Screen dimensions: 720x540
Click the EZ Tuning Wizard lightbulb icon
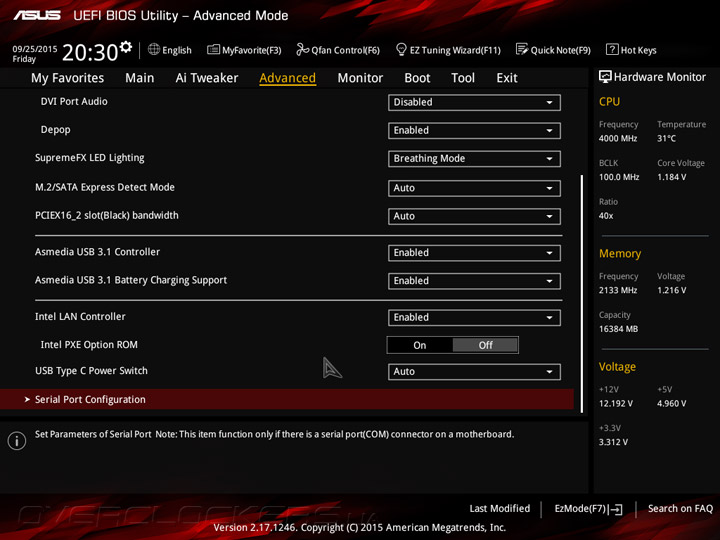click(401, 49)
